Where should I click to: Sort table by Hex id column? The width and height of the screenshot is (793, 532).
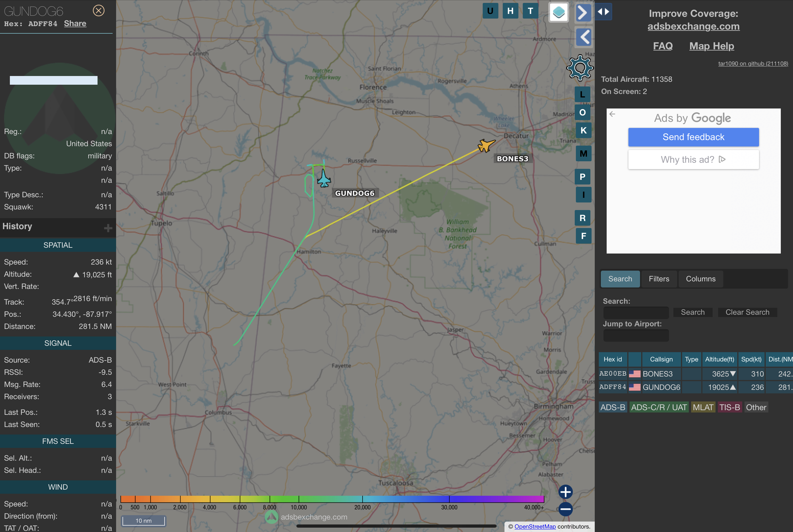pos(613,359)
